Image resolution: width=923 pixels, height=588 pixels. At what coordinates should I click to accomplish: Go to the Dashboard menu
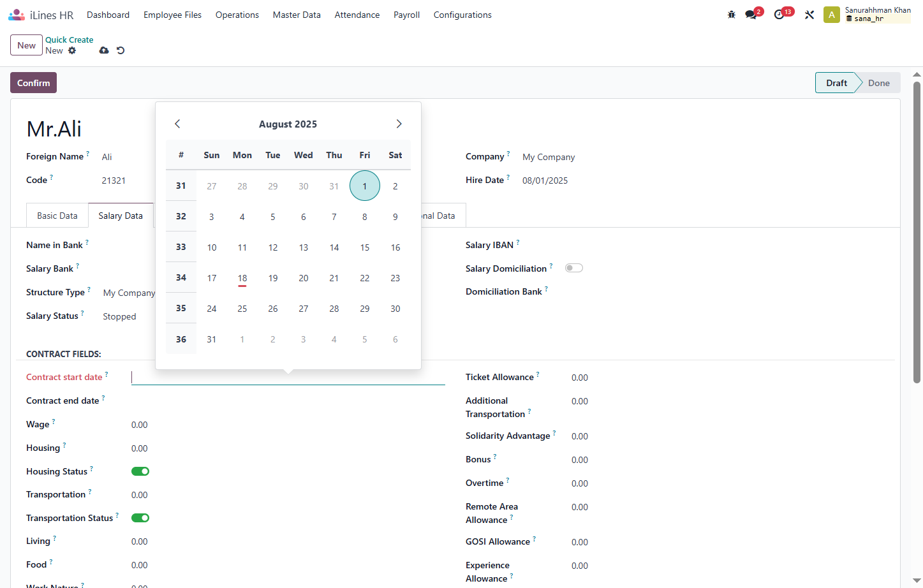tap(108, 15)
